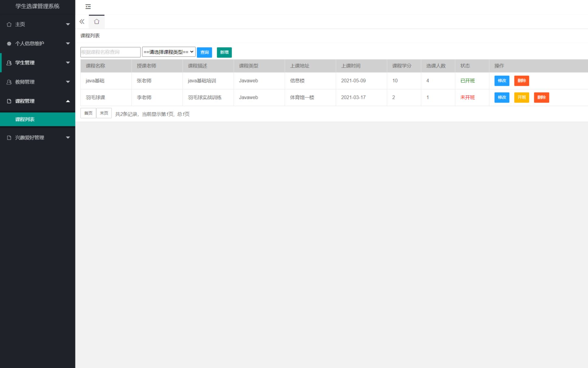Click the file icon beside 兴趣爱好管理
This screenshot has height=368, width=588.
pyautogui.click(x=9, y=138)
